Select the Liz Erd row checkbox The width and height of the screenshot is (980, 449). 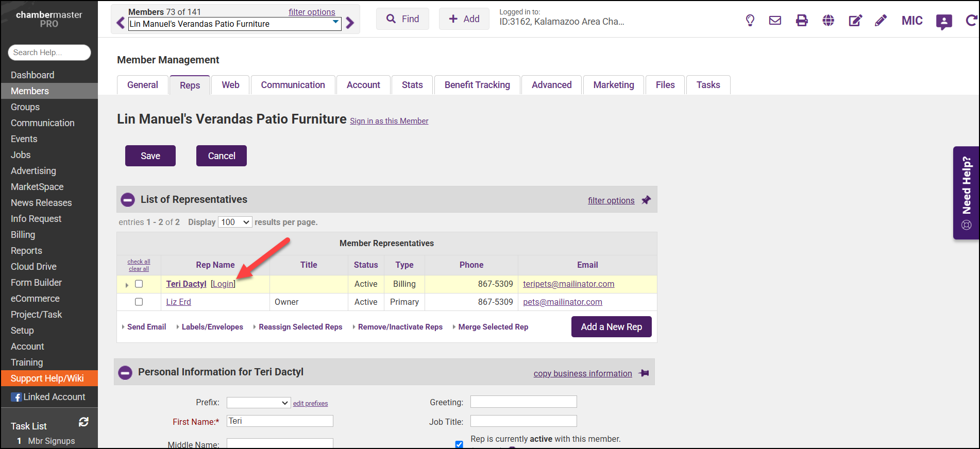click(139, 302)
